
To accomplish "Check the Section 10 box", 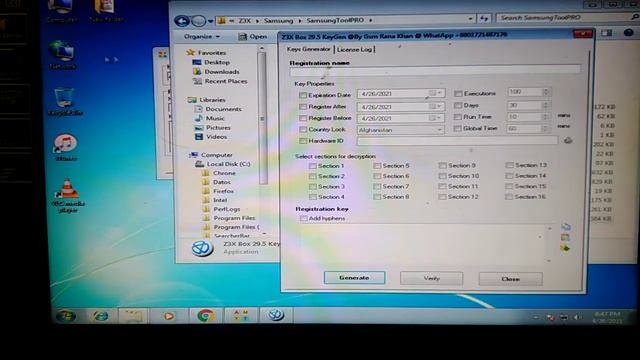I will pyautogui.click(x=442, y=176).
